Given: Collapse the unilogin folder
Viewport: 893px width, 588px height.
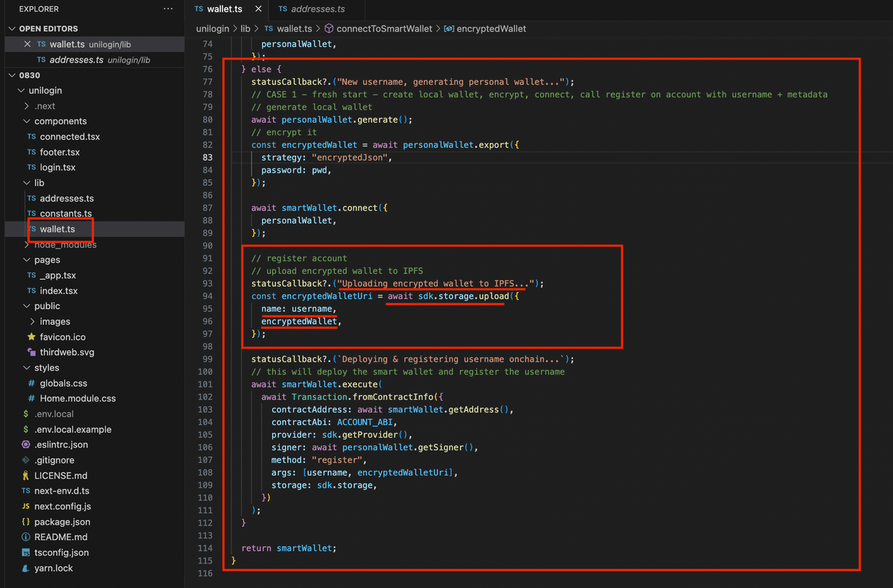Looking at the screenshot, I should tap(21, 90).
